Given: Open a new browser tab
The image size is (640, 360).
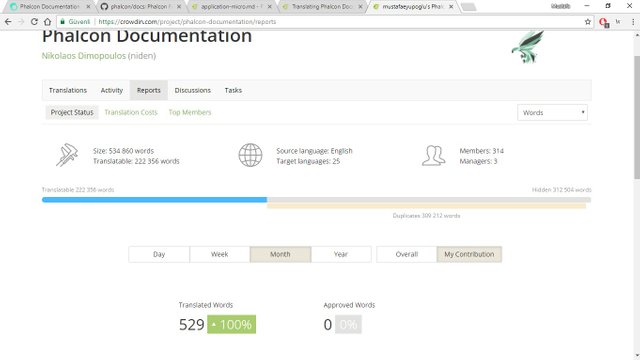Looking at the screenshot, I should pos(469,7).
